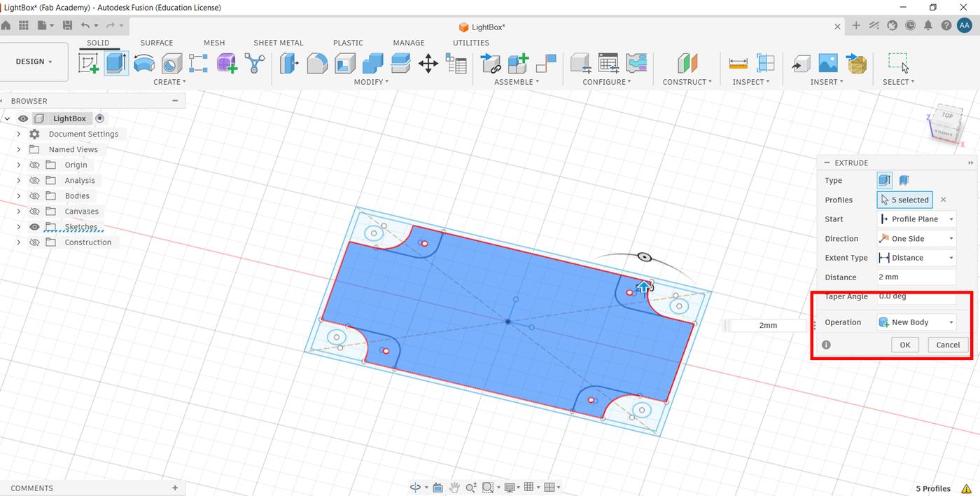The height and width of the screenshot is (496, 980).
Task: Hide the Sketches folder
Action: click(34, 227)
